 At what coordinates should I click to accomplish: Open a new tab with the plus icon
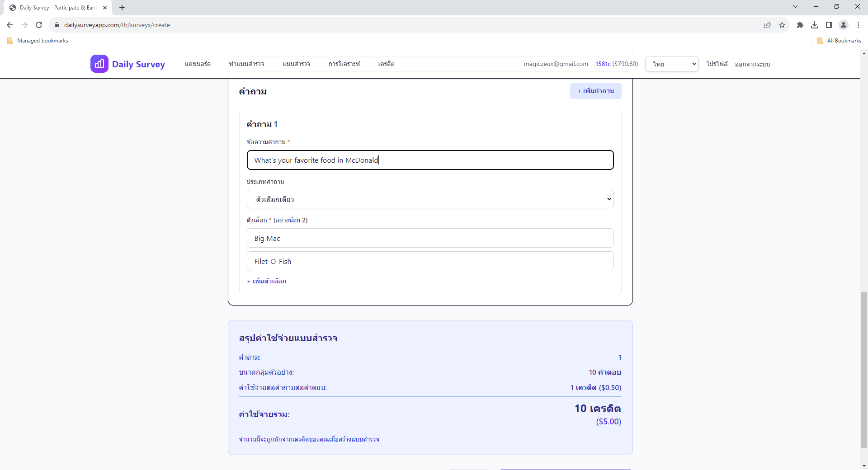122,8
